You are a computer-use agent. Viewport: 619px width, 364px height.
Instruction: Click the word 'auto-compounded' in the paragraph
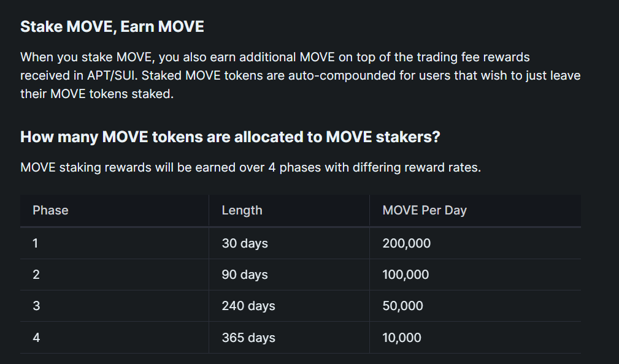[x=342, y=75]
